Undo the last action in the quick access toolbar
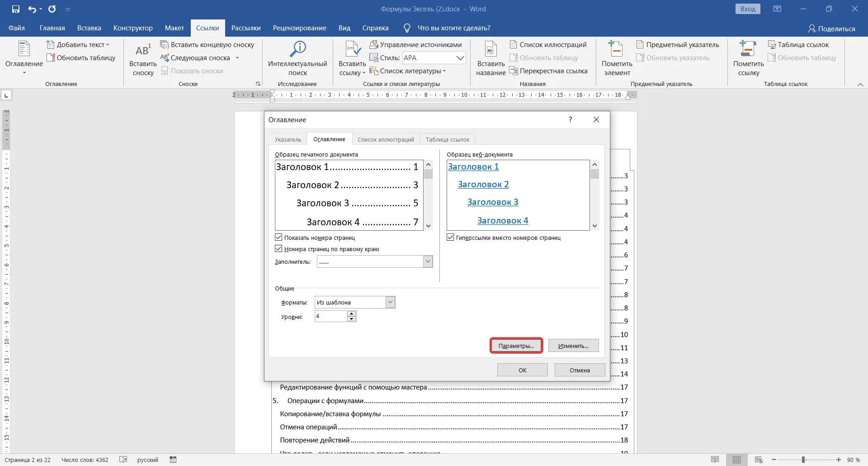This screenshot has width=868, height=466. coord(32,9)
